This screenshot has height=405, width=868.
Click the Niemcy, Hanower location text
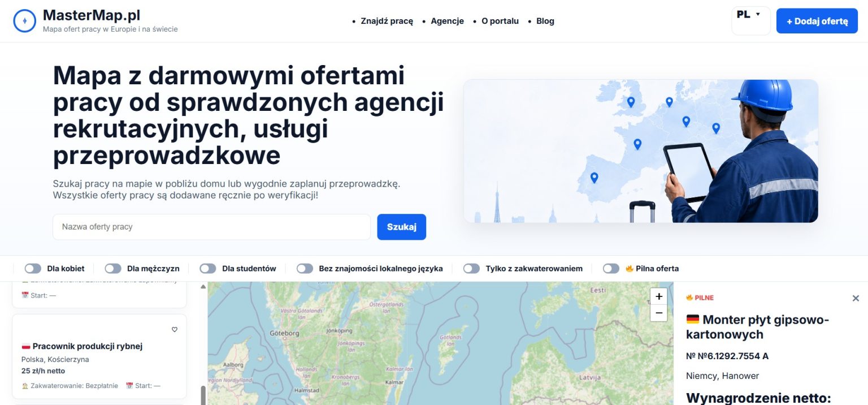722,376
